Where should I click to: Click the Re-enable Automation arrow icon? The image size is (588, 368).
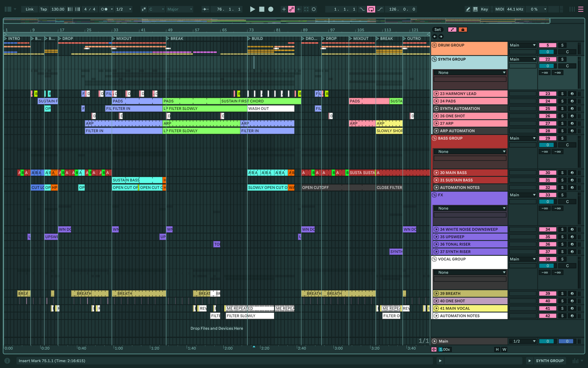[x=299, y=9]
